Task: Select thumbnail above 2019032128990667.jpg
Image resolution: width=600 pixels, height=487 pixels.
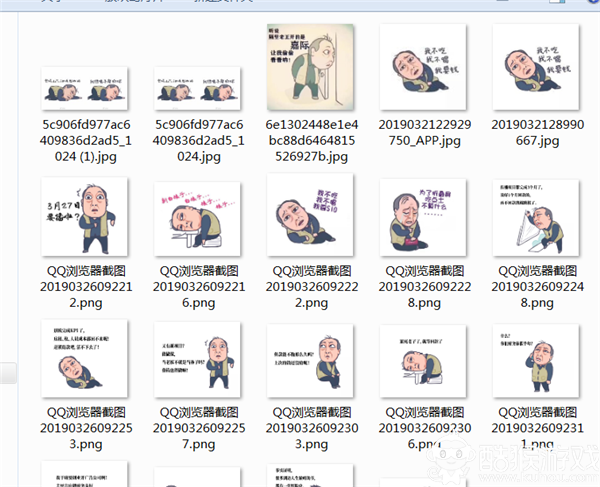Action: 536,67
